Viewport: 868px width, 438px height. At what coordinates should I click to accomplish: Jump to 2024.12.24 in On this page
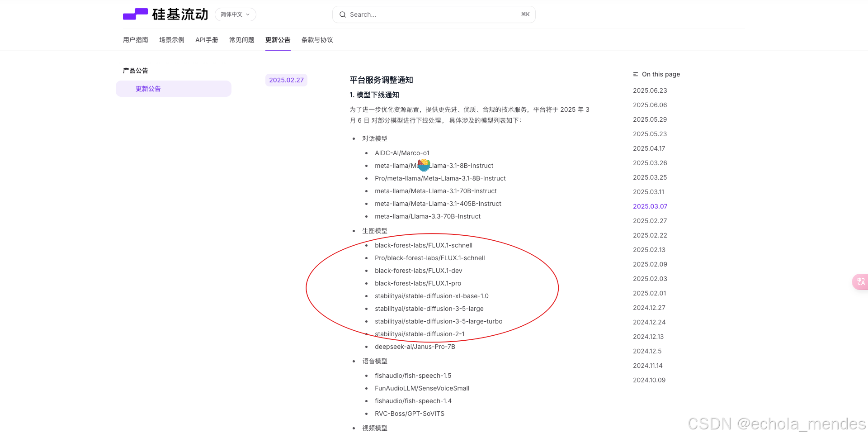tap(649, 322)
